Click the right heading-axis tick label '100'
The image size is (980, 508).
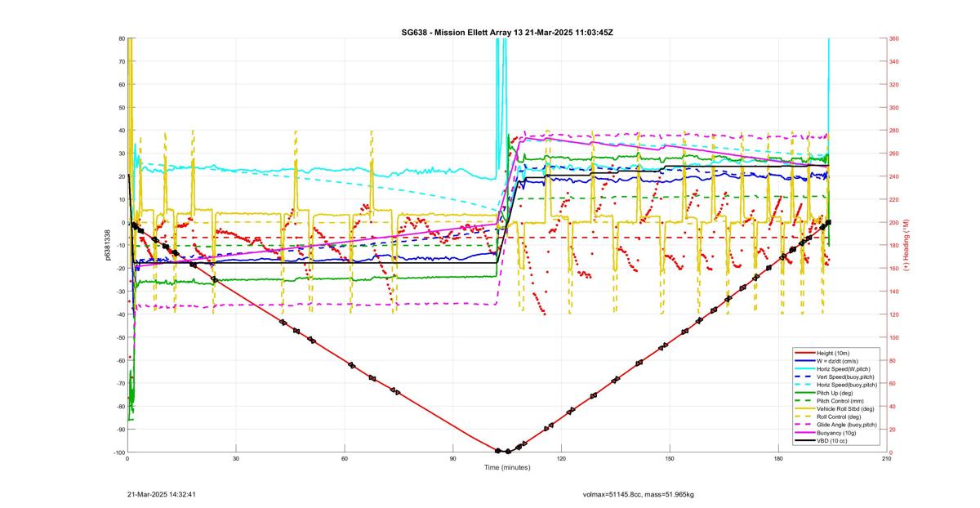point(894,337)
